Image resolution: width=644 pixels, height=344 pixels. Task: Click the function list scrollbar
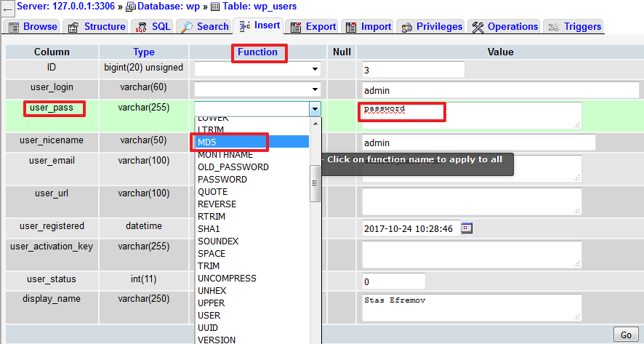tap(315, 183)
